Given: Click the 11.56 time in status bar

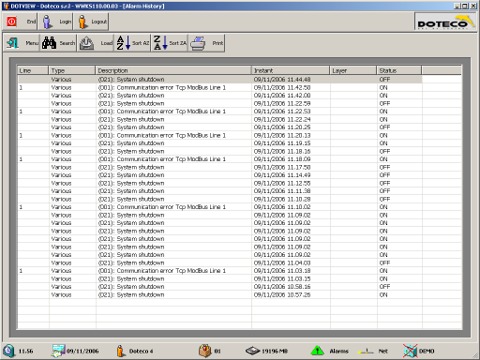Looking at the screenshot, I should pos(25,351).
